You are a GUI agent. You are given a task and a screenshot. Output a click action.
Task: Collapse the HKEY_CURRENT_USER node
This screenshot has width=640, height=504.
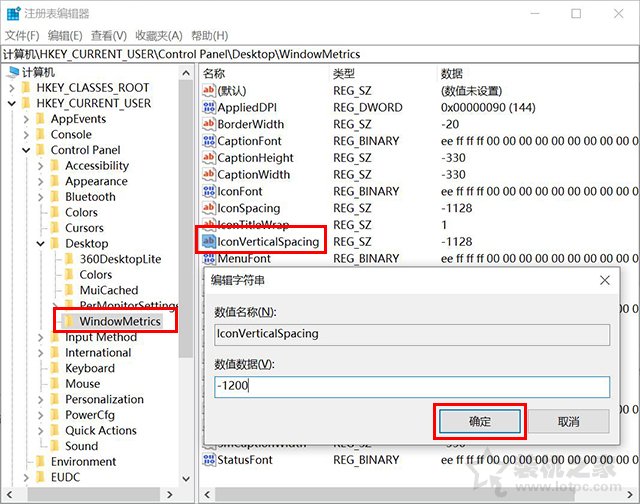coord(12,103)
